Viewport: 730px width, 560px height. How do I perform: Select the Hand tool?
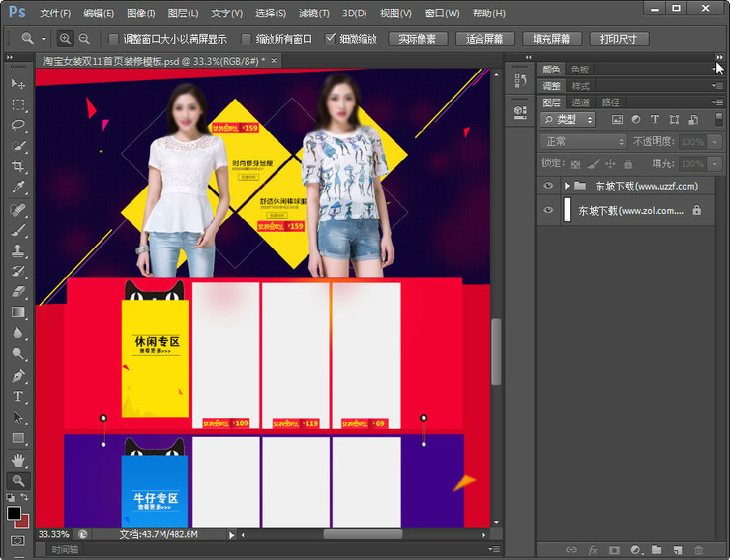18,460
